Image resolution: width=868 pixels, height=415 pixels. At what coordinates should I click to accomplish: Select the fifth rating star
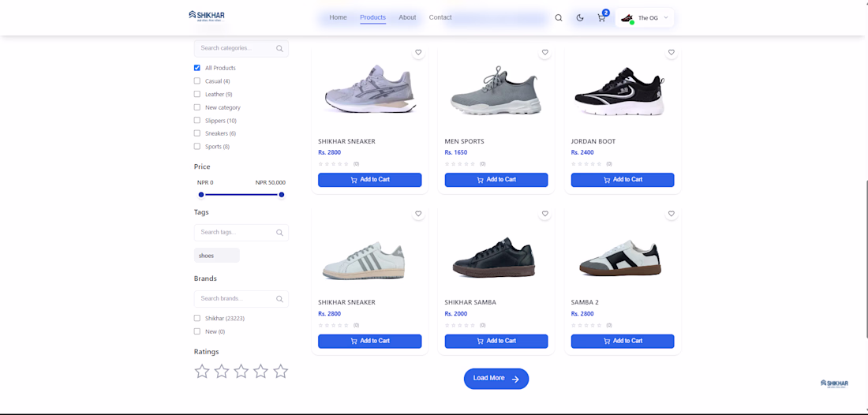click(x=281, y=372)
